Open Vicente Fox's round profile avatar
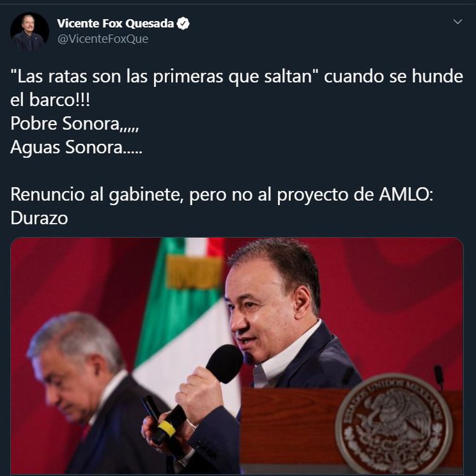This screenshot has height=476, width=476. (x=30, y=32)
